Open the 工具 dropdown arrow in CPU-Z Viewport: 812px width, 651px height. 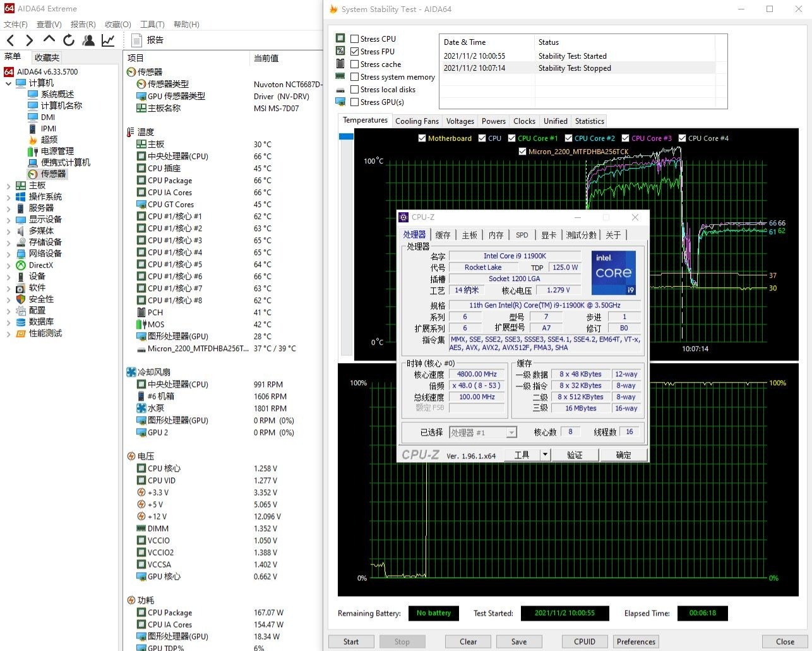(545, 455)
